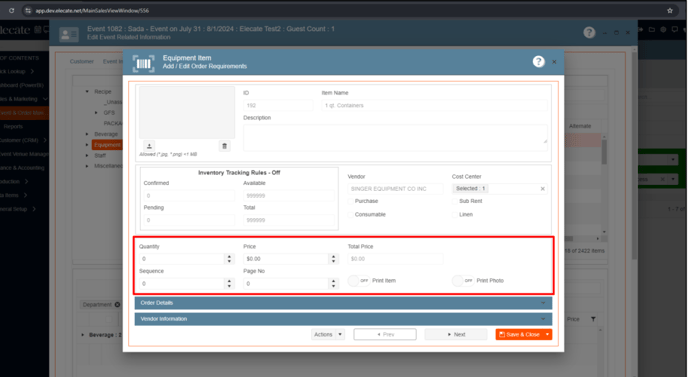The width and height of the screenshot is (688, 377).
Task: Open the help icon in Equipment Item dialog
Action: (x=538, y=61)
